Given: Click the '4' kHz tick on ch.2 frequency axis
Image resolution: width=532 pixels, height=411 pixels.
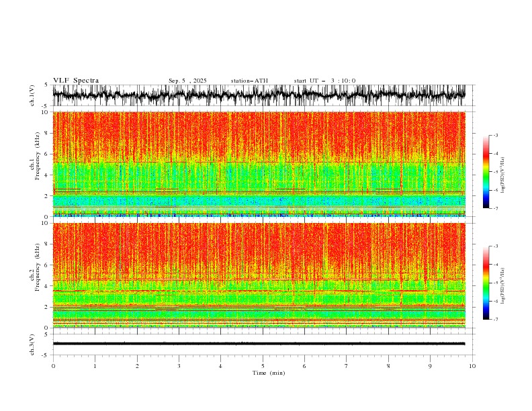Looking at the screenshot, I should tap(47, 286).
